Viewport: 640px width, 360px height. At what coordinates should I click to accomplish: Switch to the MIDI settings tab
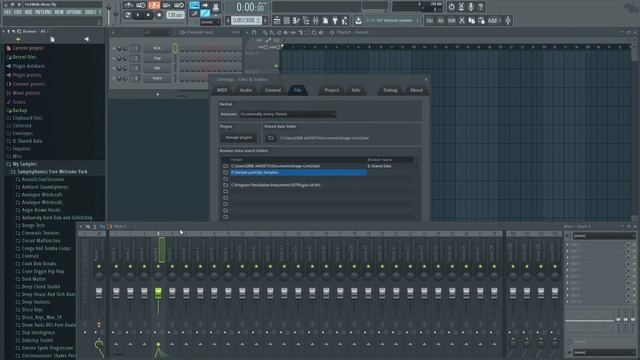coord(222,90)
